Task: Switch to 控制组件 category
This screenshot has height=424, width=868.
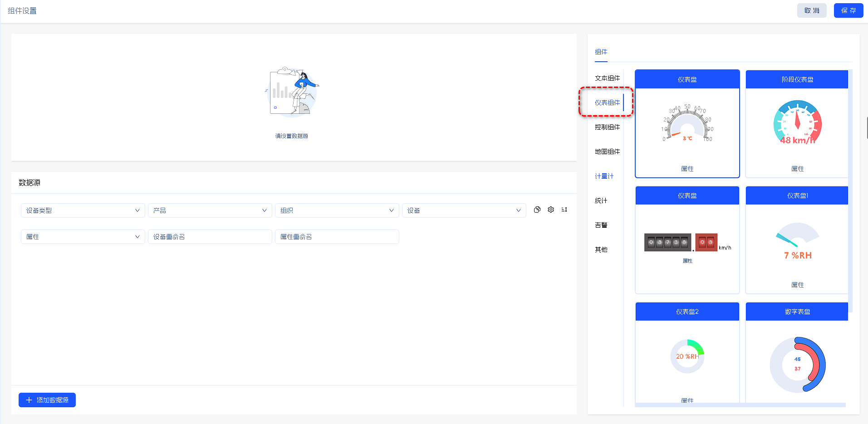Action: 607,127
